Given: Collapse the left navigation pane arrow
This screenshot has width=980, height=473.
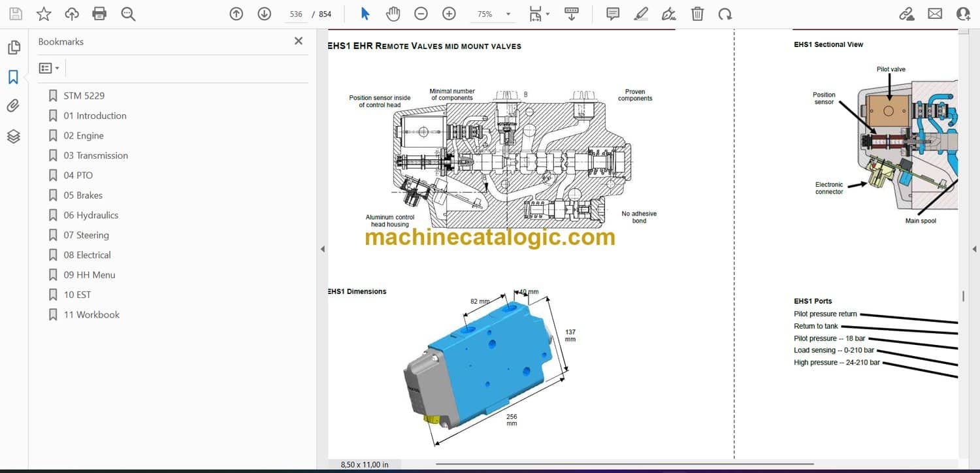Looking at the screenshot, I should click(321, 249).
